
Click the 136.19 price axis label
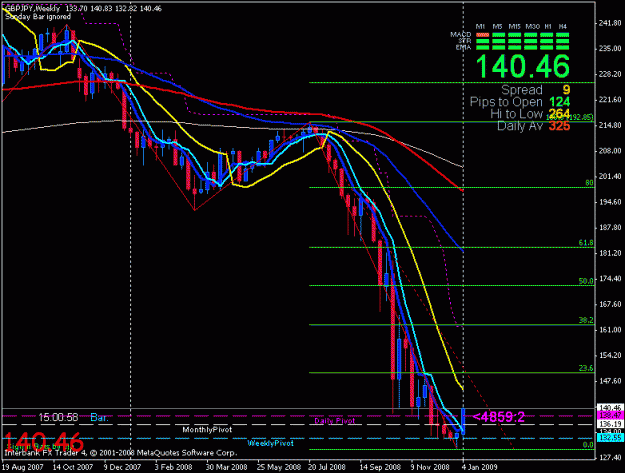(x=610, y=424)
